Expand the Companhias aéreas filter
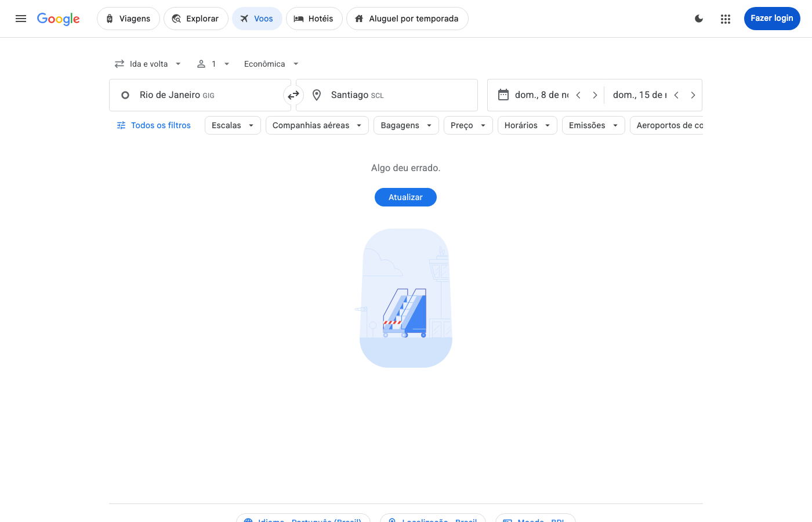Image resolution: width=812 pixels, height=522 pixels. 317,125
